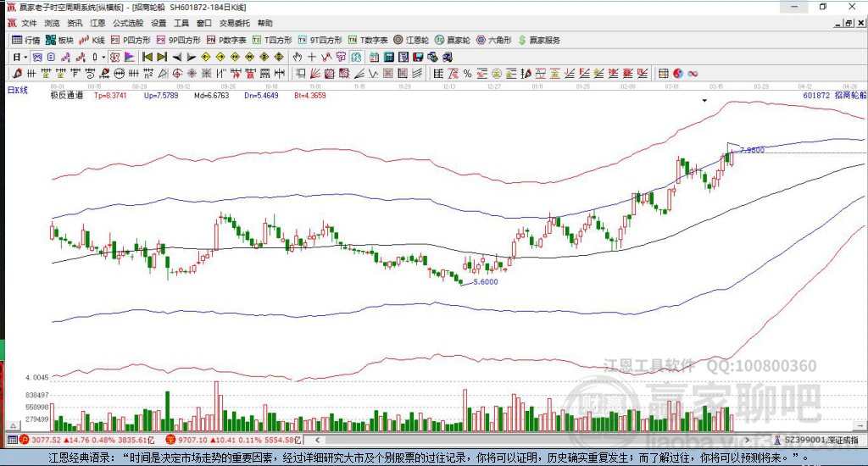Click the first yellow diamond arrow icon

pyautogui.click(x=206, y=57)
